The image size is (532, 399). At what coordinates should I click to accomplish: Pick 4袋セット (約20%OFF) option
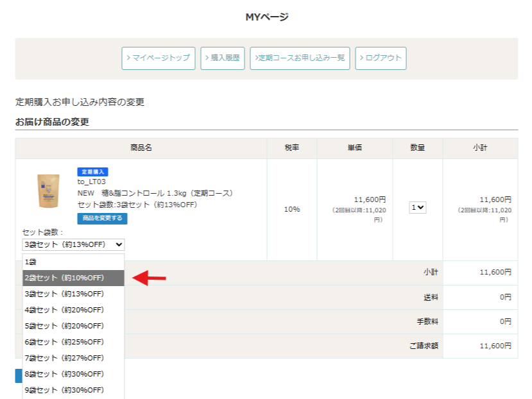click(x=73, y=310)
